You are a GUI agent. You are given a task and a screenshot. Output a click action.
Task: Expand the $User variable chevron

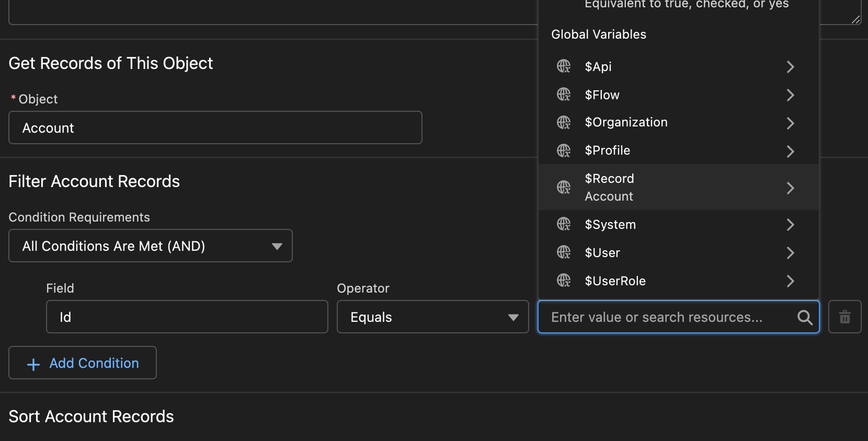coord(790,253)
